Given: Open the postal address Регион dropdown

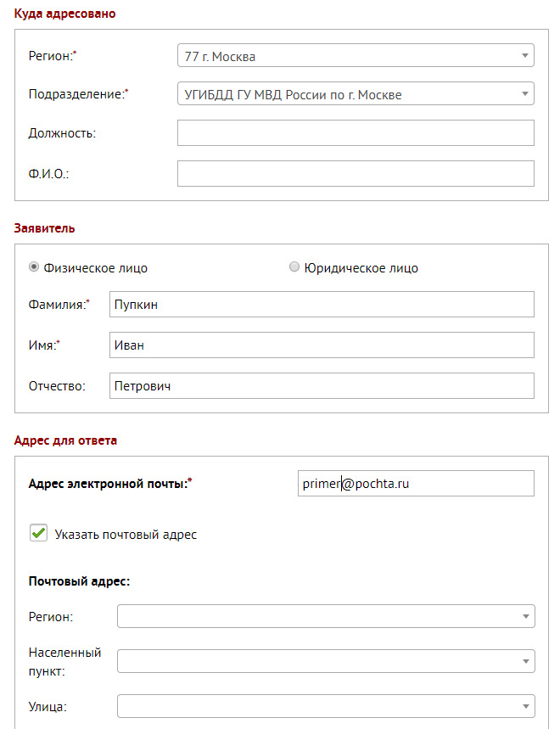Looking at the screenshot, I should 326,616.
